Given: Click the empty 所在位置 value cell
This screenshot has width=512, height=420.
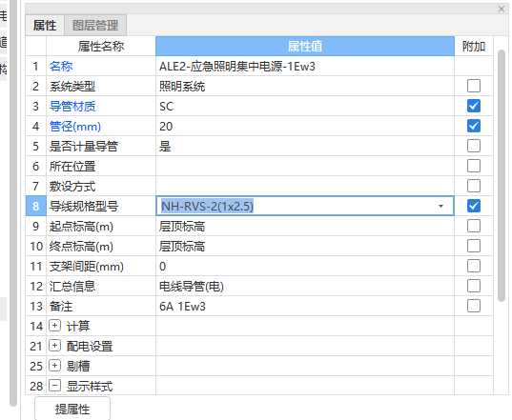Looking at the screenshot, I should click(305, 166).
